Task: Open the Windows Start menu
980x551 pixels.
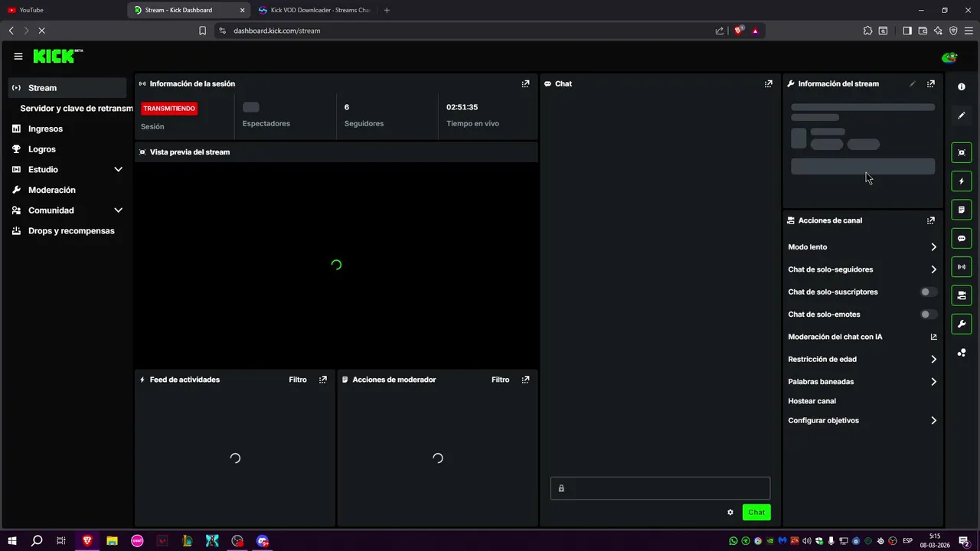Action: click(12, 541)
